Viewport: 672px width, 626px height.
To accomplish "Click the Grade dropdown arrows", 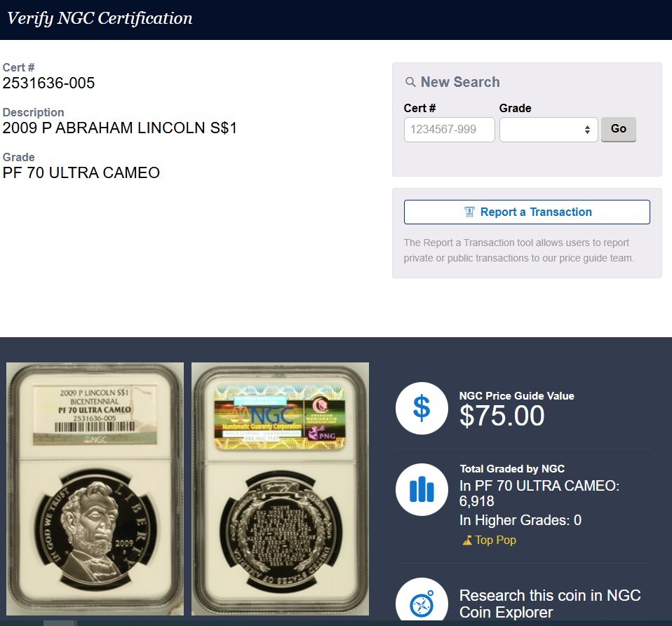I will tap(587, 129).
